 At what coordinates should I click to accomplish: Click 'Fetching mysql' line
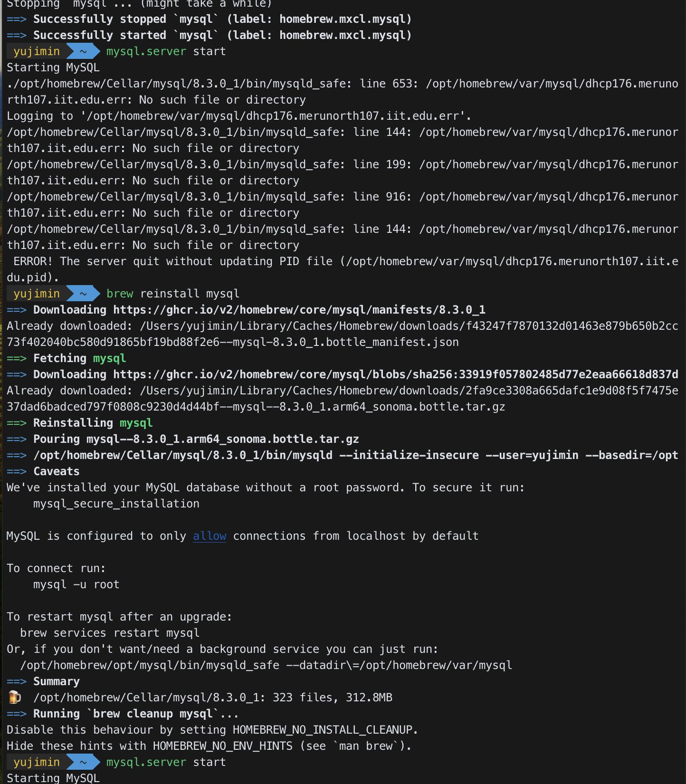click(x=67, y=358)
